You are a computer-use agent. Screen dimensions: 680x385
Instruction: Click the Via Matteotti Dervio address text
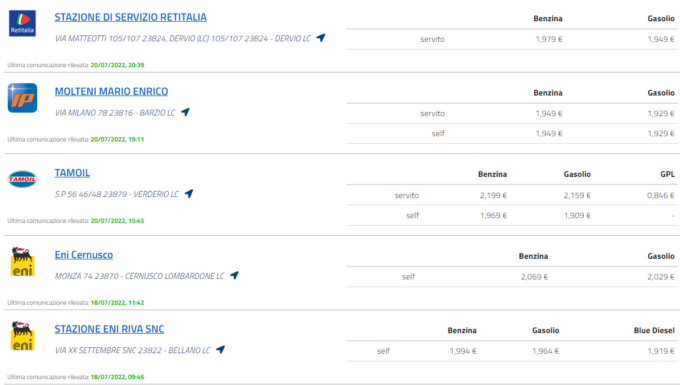(183, 39)
